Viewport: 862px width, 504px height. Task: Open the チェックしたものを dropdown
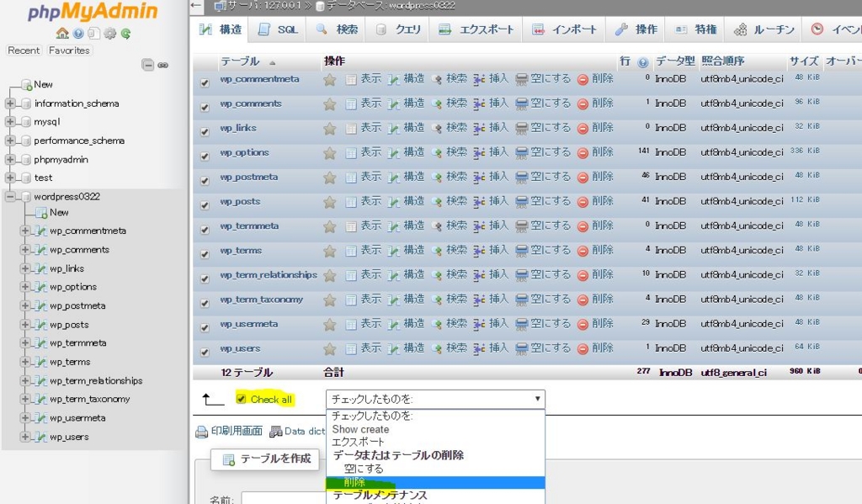point(435,399)
